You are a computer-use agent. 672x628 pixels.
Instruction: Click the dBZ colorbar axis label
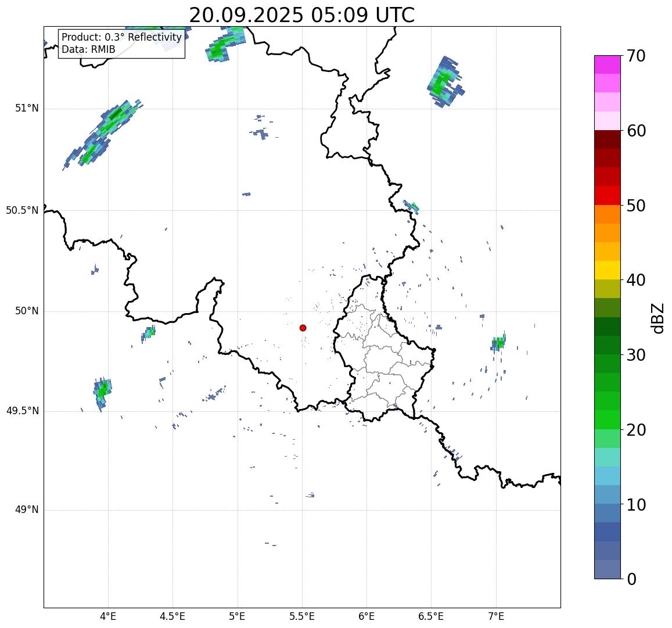click(657, 318)
